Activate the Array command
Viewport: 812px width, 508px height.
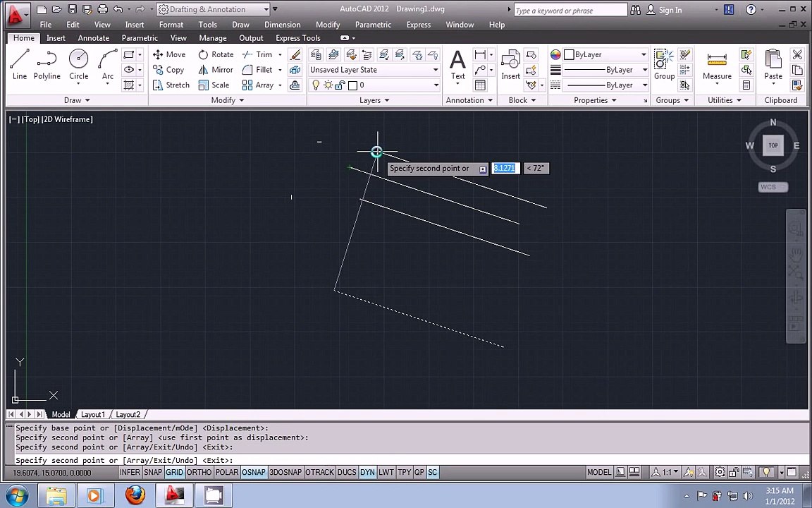[258, 85]
